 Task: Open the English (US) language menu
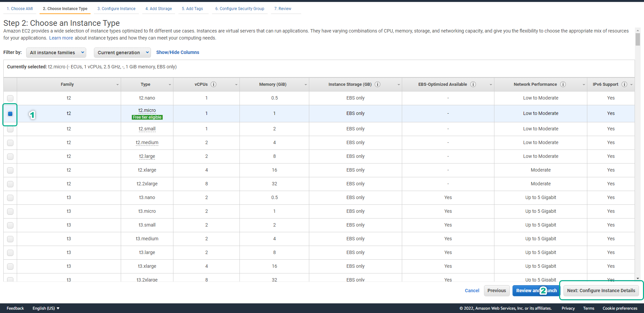(46, 308)
